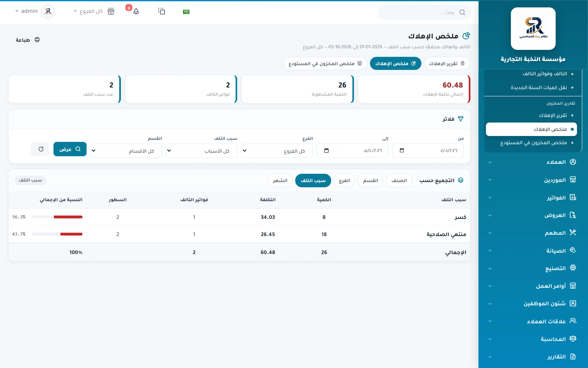
Task: Group by الشهر
Action: (280, 180)
